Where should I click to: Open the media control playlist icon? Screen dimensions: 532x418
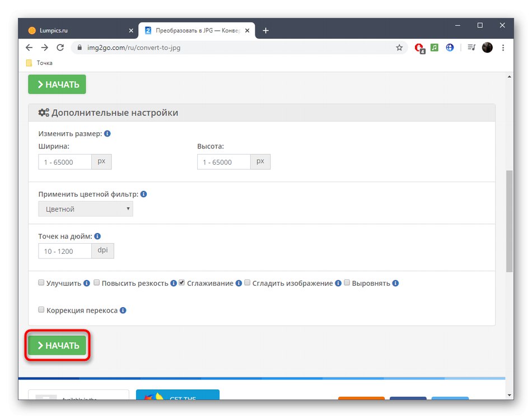[x=472, y=48]
